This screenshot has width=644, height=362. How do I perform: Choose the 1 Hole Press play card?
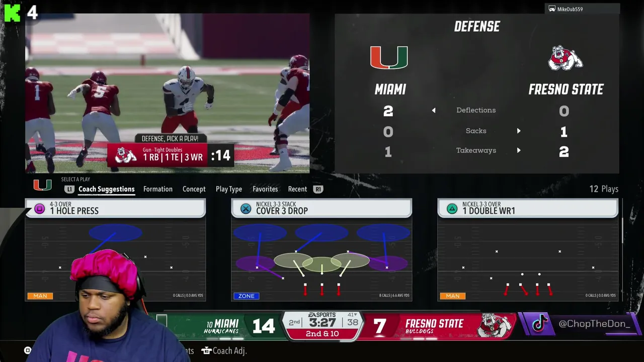pos(115,250)
